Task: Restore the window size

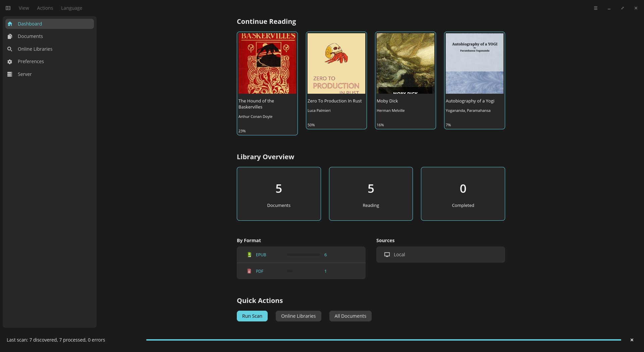Action: 623,8
